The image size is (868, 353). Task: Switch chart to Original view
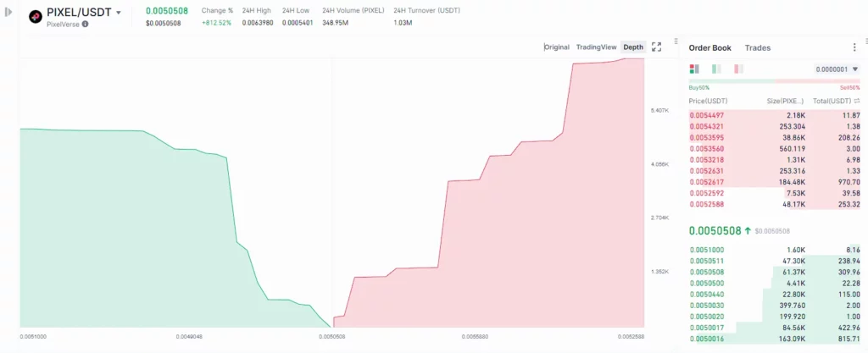click(556, 47)
